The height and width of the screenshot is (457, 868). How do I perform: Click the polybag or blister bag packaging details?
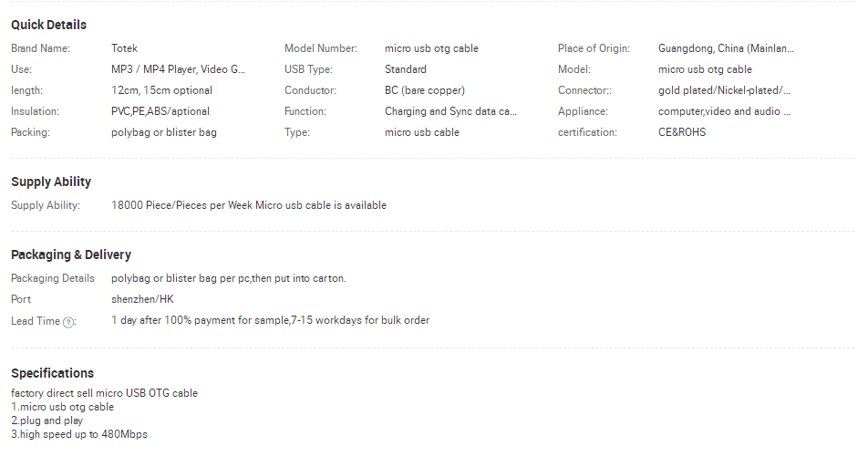[x=229, y=278]
